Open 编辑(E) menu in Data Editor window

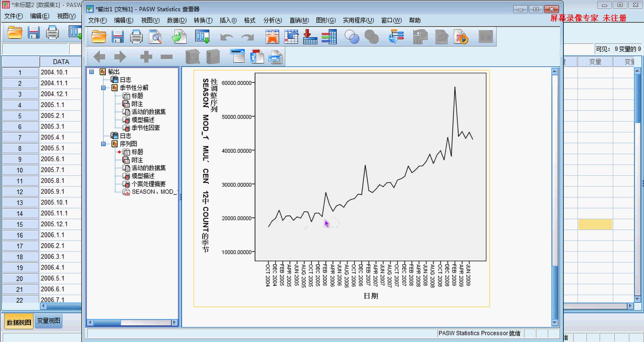pos(40,16)
